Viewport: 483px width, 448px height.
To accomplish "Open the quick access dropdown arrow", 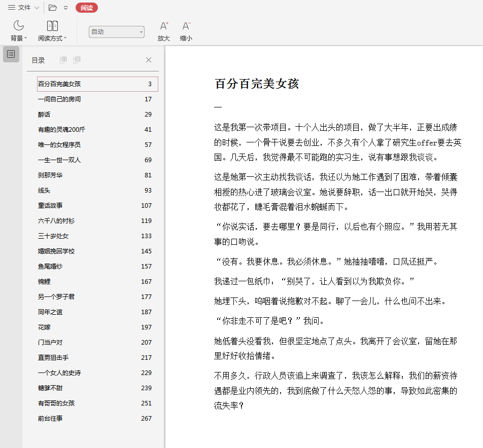I will [x=66, y=8].
